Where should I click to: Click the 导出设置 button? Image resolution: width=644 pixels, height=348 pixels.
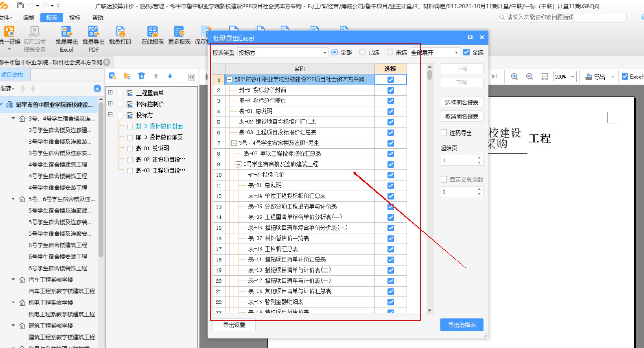[x=234, y=325]
